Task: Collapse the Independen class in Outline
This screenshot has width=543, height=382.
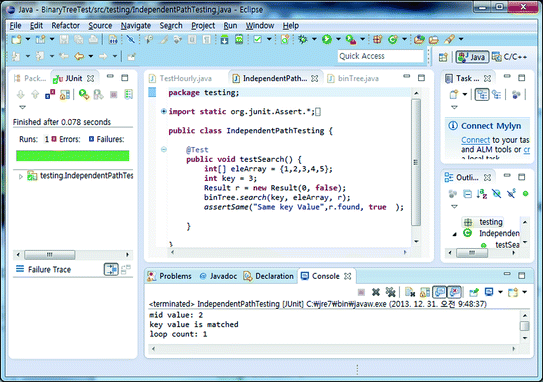Action: coord(455,234)
